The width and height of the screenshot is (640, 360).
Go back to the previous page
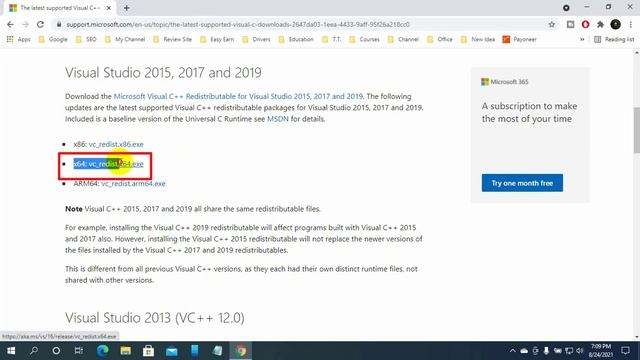(x=10, y=24)
